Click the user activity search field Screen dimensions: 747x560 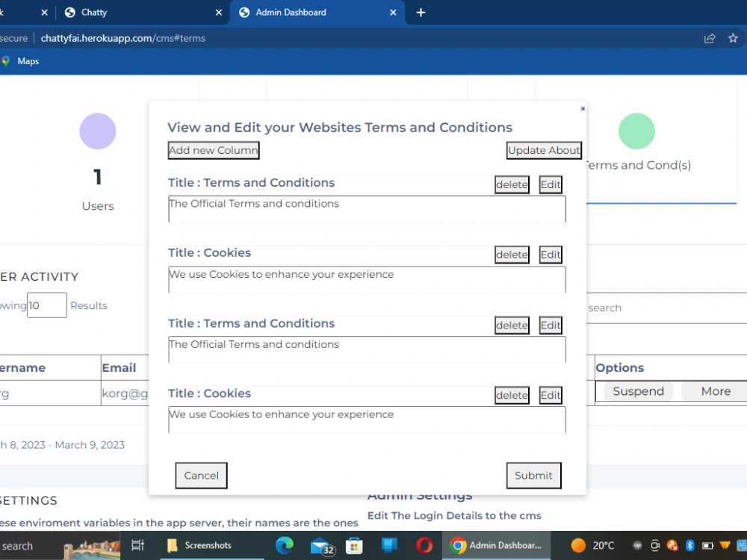(666, 308)
